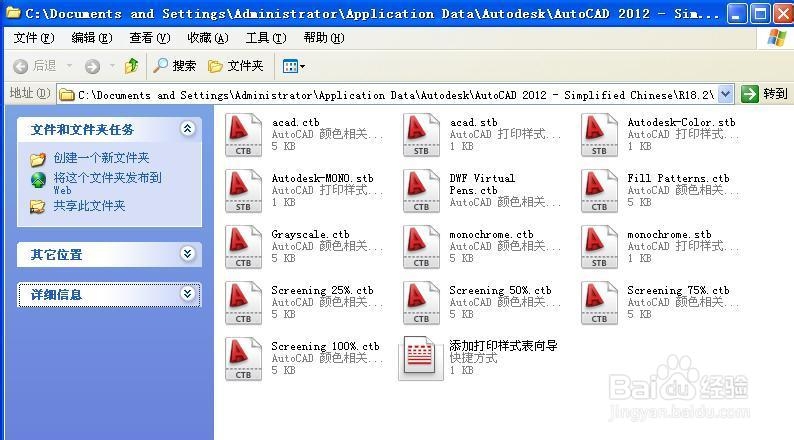Click the publish to Web globe icon
The width and height of the screenshot is (794, 440).
(x=38, y=180)
